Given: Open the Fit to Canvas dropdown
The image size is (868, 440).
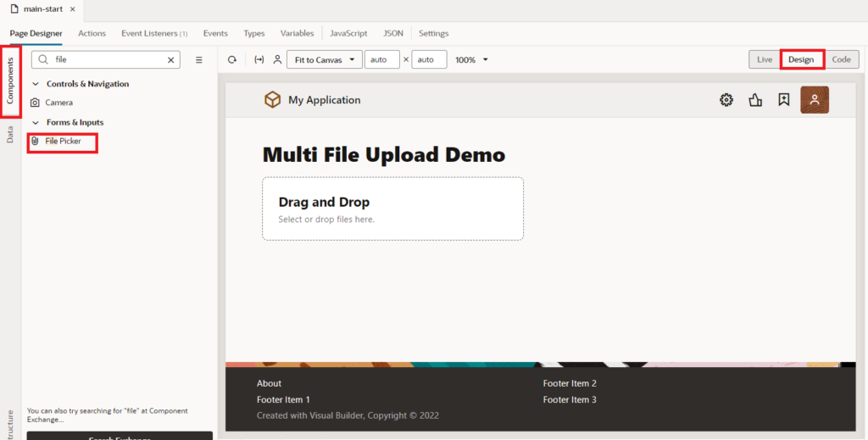Looking at the screenshot, I should click(325, 60).
